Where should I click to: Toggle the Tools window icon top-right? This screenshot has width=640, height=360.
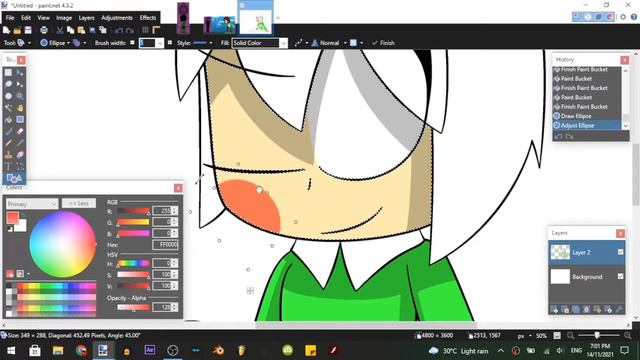[x=576, y=17]
